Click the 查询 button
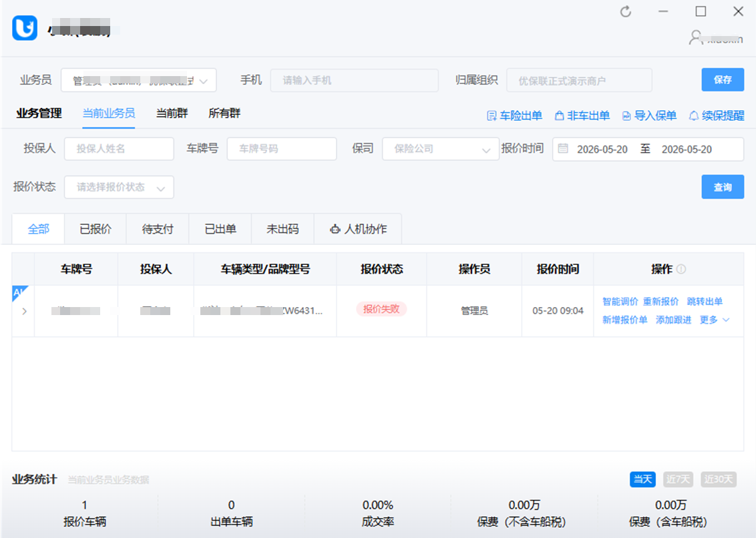 [x=722, y=187]
